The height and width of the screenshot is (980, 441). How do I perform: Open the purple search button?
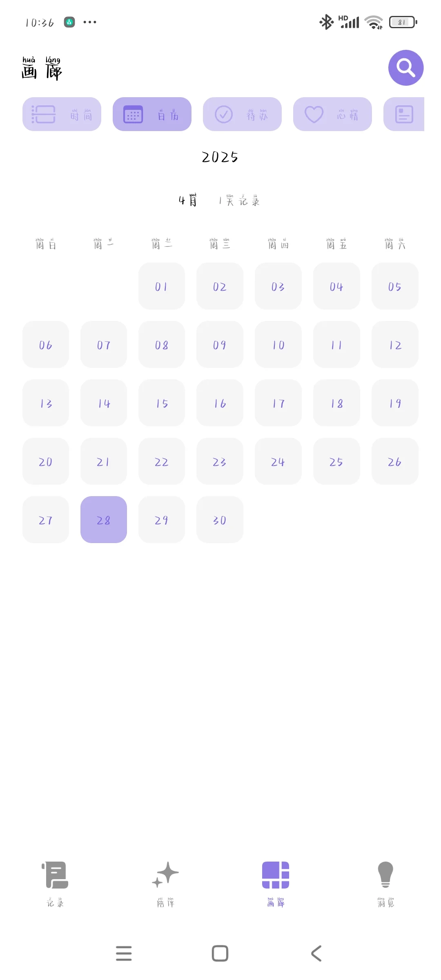pos(405,68)
